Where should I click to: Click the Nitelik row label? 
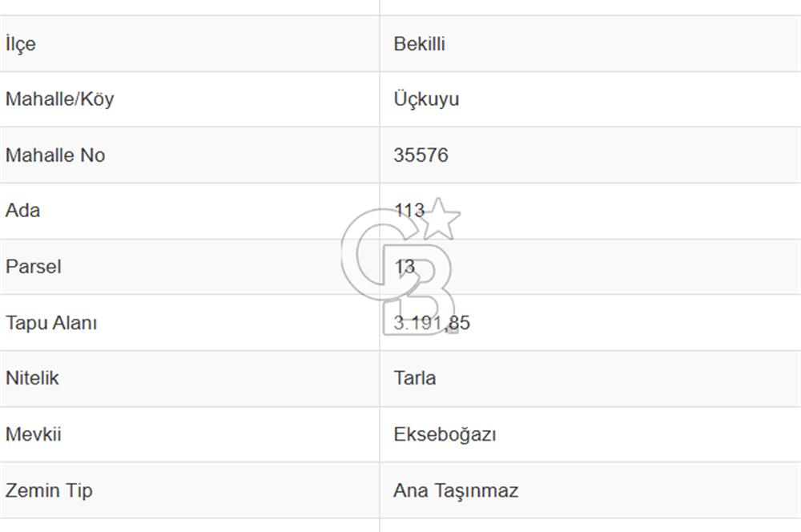[32, 377]
